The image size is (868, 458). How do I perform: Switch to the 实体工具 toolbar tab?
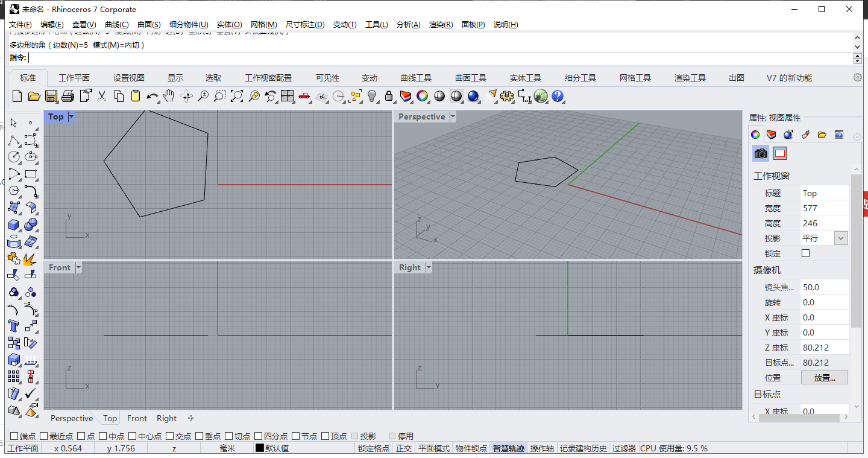coord(526,78)
